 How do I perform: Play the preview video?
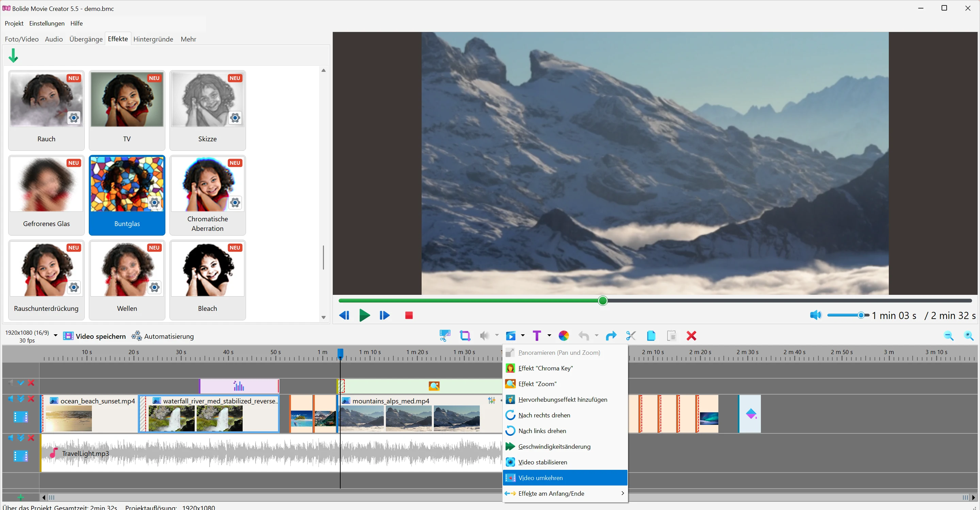pos(364,315)
